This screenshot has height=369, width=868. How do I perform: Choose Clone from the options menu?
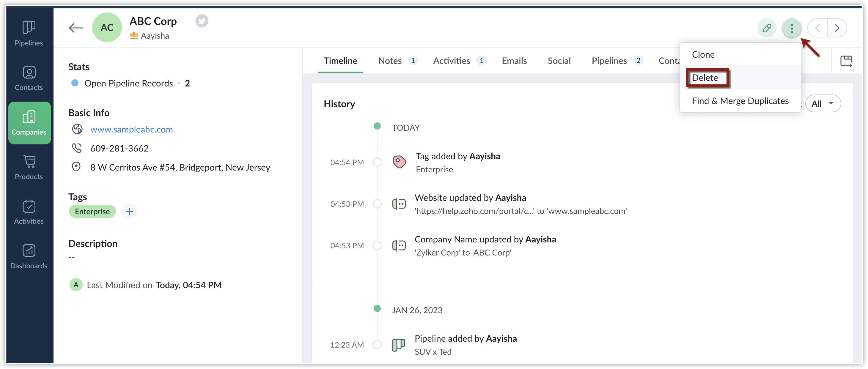pyautogui.click(x=703, y=55)
